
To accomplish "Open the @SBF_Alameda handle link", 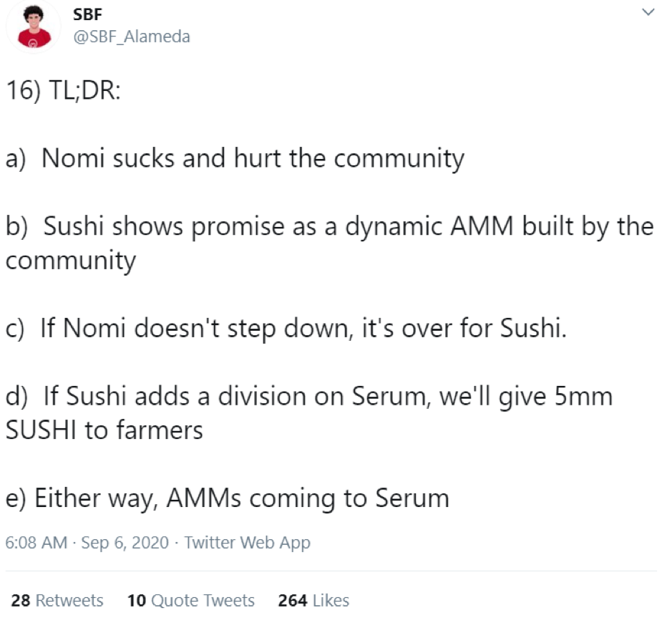I will pyautogui.click(x=132, y=37).
